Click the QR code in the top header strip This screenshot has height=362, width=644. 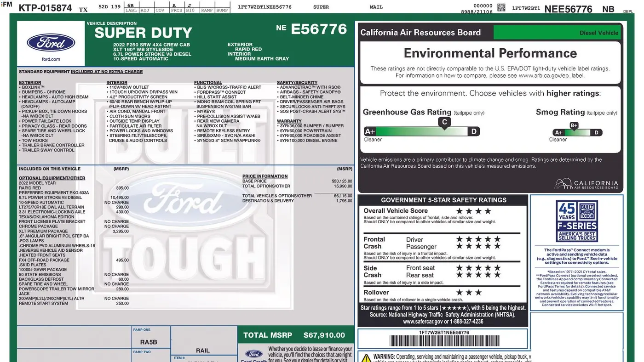pyautogui.click(x=501, y=7)
